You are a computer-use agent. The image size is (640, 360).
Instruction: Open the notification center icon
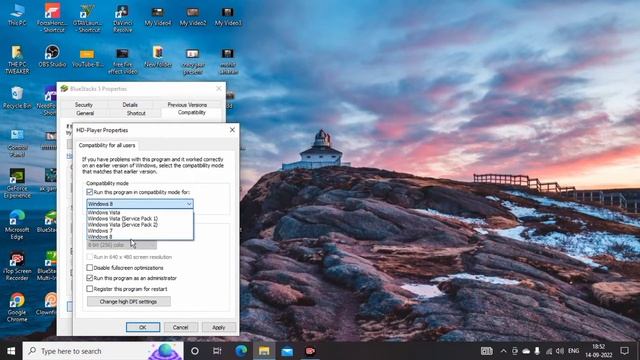[624, 351]
